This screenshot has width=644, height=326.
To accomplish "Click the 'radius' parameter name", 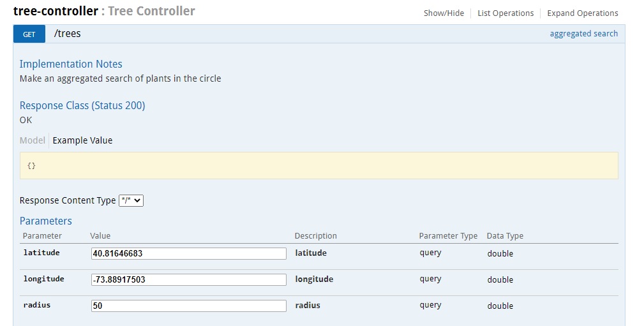I will (37, 305).
